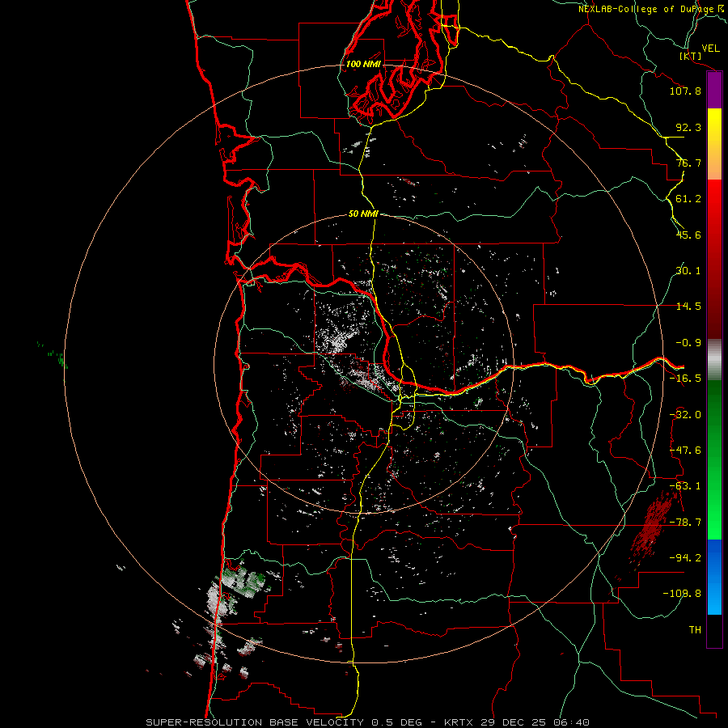
Task: Click the -47.6 value on the velocity scale
Action: tap(685, 451)
